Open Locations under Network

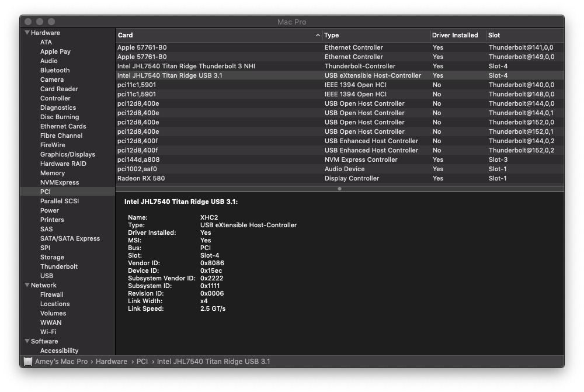click(x=55, y=304)
